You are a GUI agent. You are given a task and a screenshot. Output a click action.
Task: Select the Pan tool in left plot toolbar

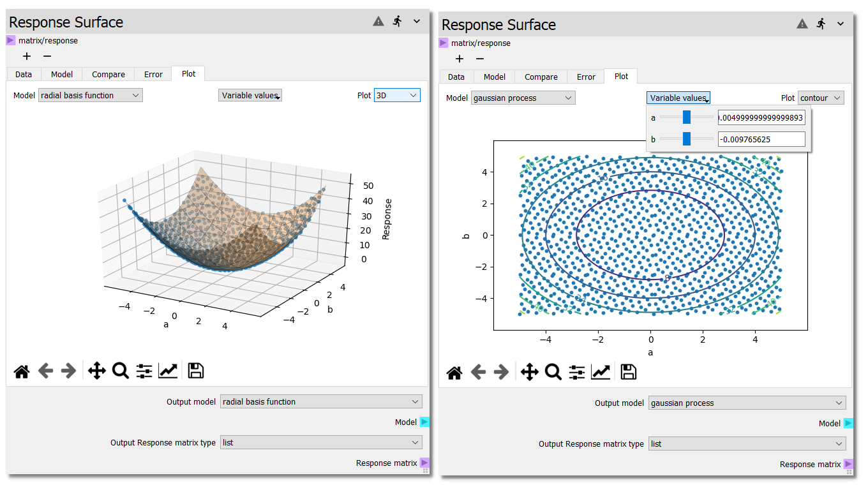click(96, 371)
